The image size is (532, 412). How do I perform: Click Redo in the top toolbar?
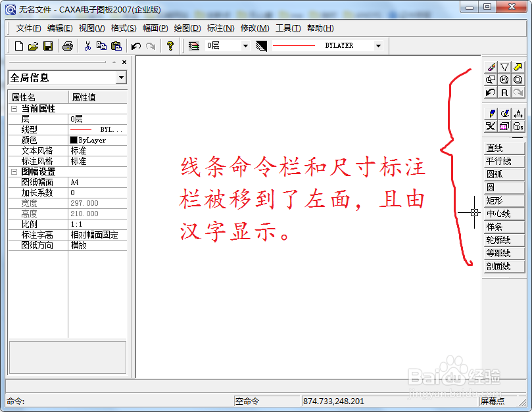click(x=151, y=46)
